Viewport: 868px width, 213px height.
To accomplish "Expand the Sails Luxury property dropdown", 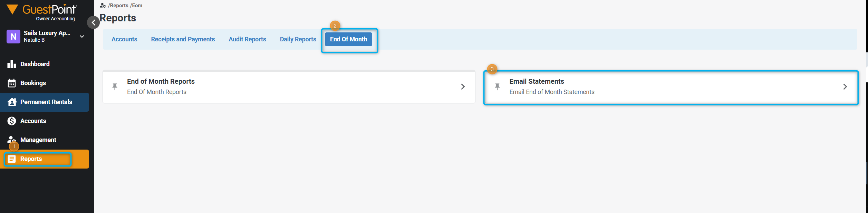I will [82, 37].
